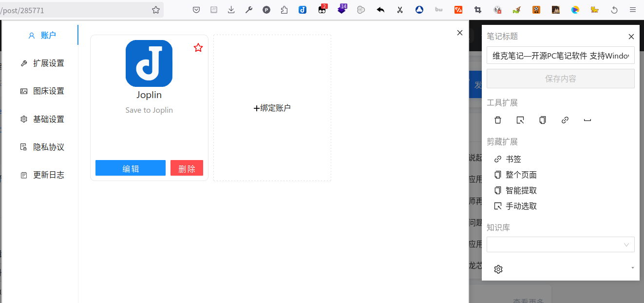
Task: Click the +绑定账户 add account card
Action: 272,108
